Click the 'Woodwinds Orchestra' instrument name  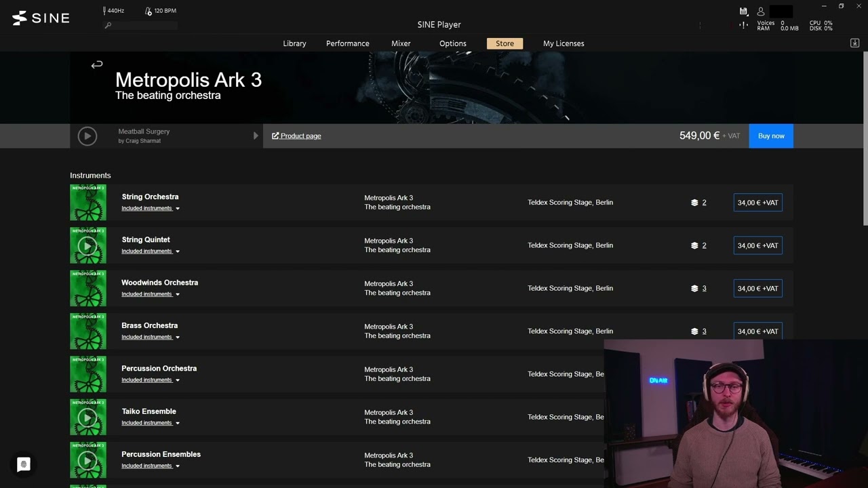(159, 283)
